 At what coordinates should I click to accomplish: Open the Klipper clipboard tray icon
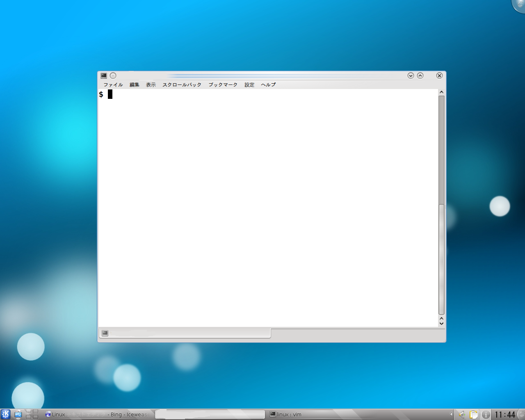(474, 414)
